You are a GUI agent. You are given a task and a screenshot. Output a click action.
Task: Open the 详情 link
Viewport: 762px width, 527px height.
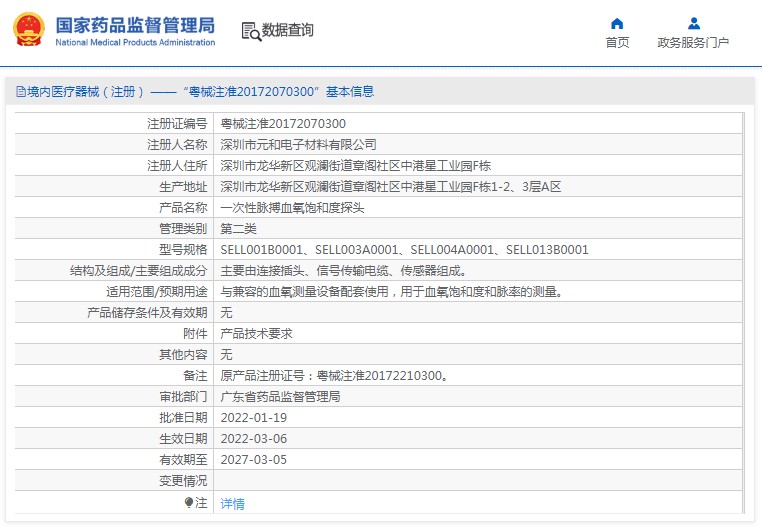pyautogui.click(x=232, y=504)
